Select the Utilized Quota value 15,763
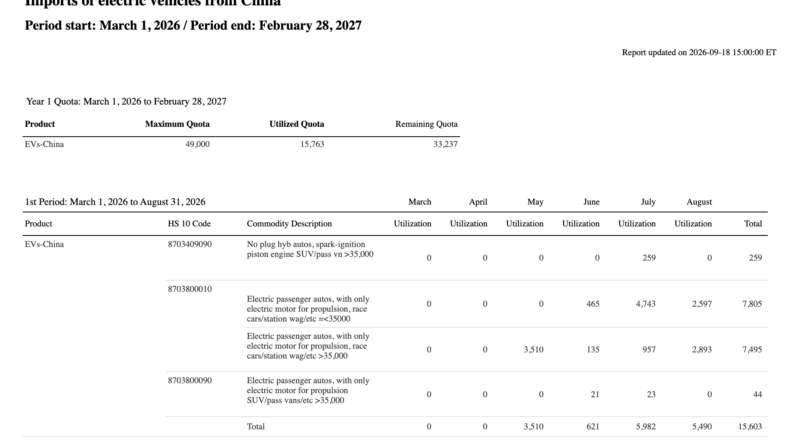800x445 pixels. [312, 144]
